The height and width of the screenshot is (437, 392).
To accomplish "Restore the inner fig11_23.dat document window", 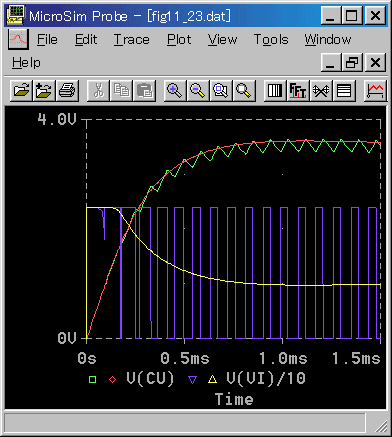I will pos(352,63).
